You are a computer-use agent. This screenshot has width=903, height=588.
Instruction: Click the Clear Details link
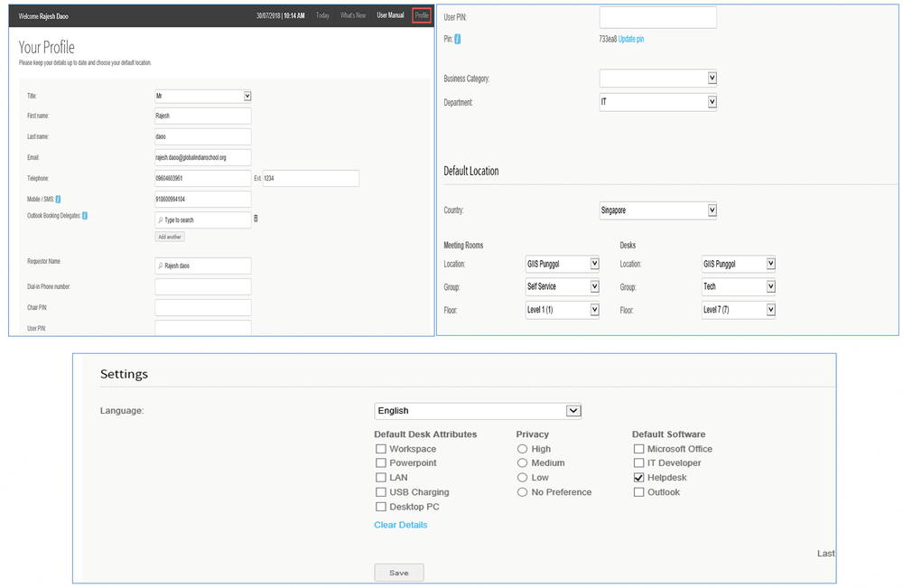click(401, 525)
